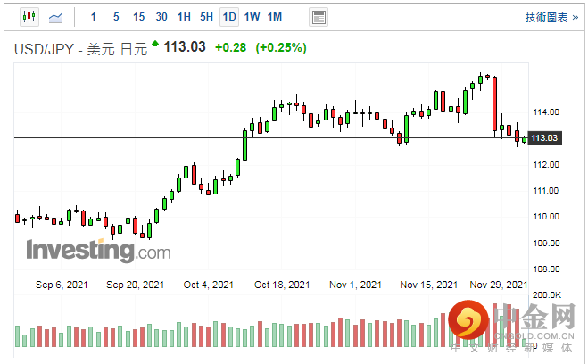
Task: Click the green up arrow price indicator
Action: point(155,44)
